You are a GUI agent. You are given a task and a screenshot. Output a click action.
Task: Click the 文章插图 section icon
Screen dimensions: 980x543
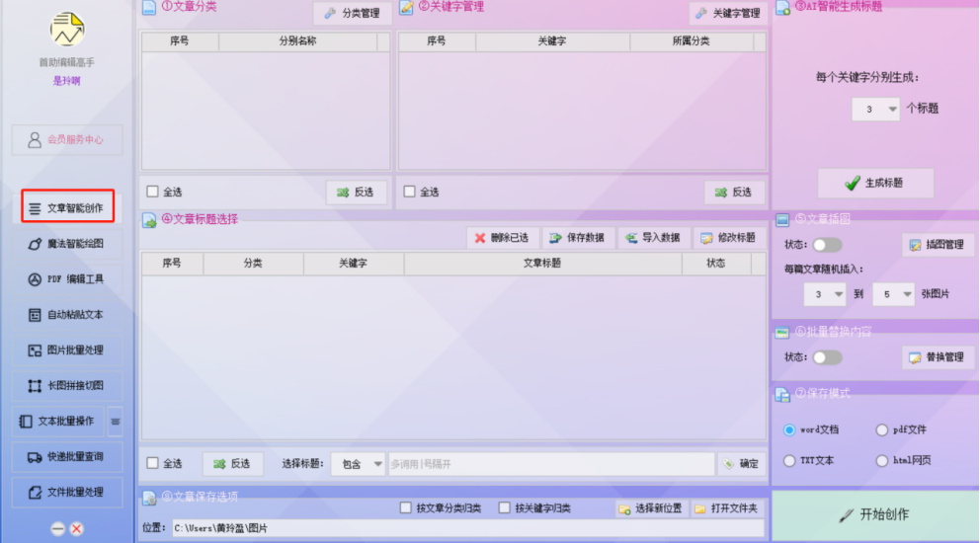point(782,220)
